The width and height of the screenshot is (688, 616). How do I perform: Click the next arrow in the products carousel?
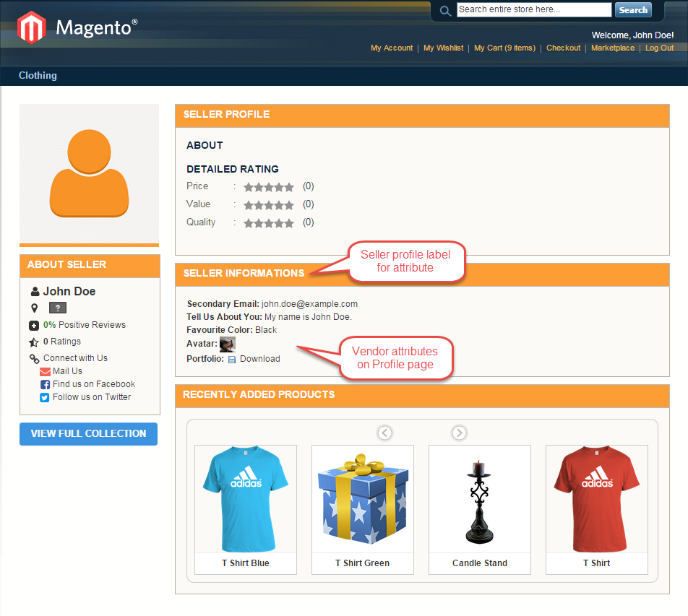point(459,433)
